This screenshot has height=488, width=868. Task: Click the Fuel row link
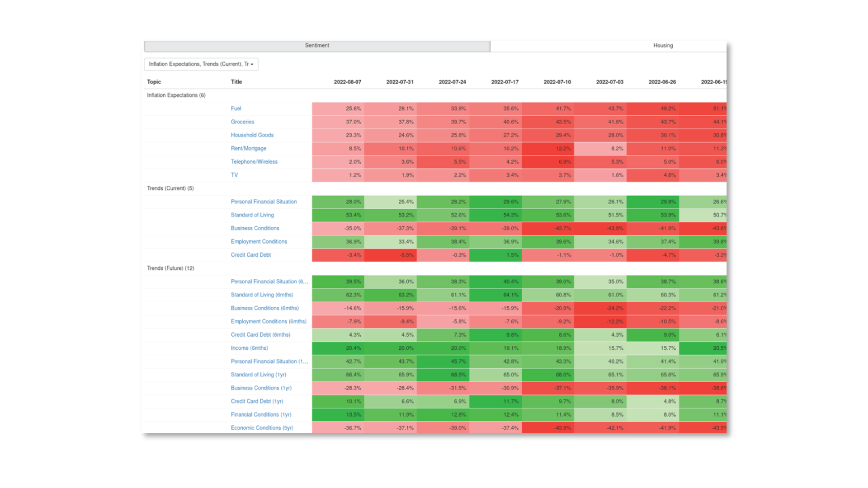point(236,108)
